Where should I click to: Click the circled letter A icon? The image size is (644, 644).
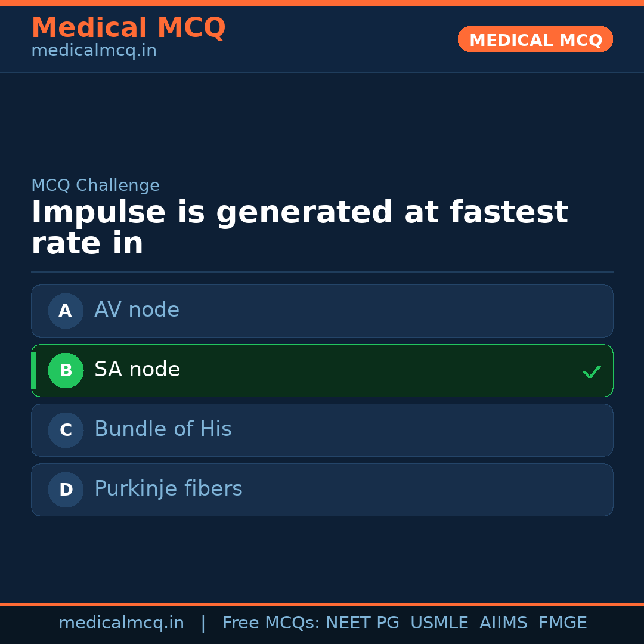coord(66,311)
